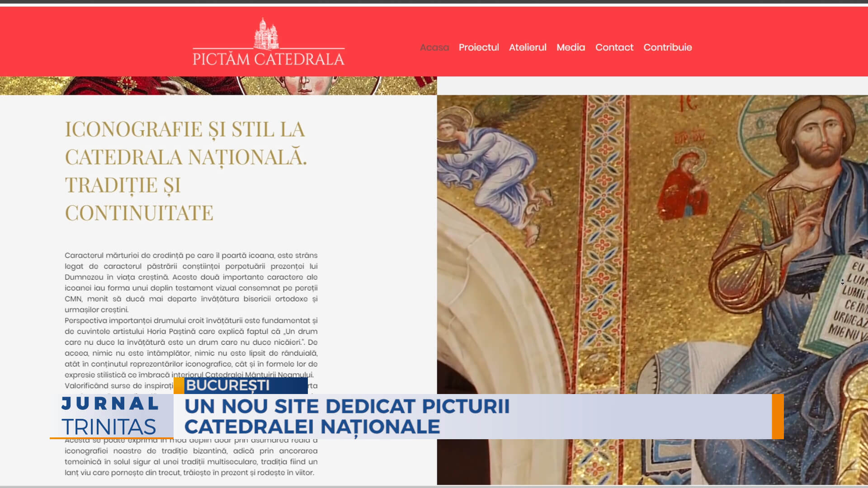This screenshot has width=868, height=488.
Task: Go to the Atelierul page
Action: [528, 47]
